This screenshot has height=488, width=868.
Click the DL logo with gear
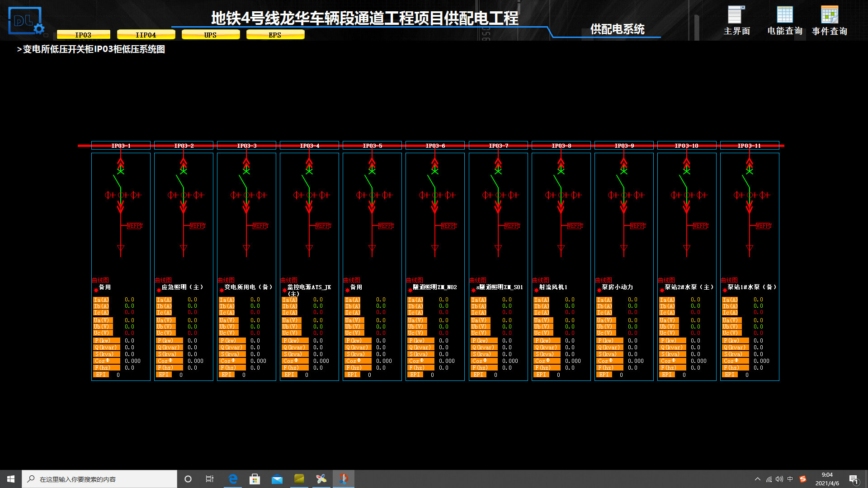[26, 21]
